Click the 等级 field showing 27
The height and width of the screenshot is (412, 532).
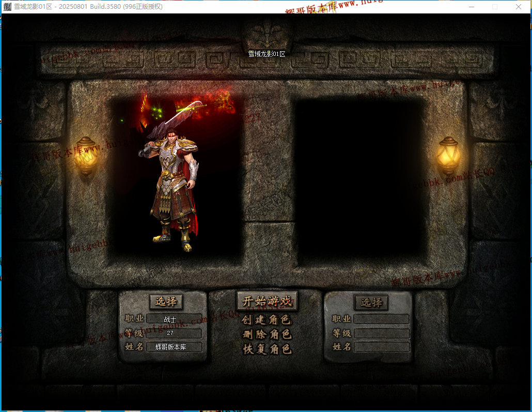coord(174,333)
